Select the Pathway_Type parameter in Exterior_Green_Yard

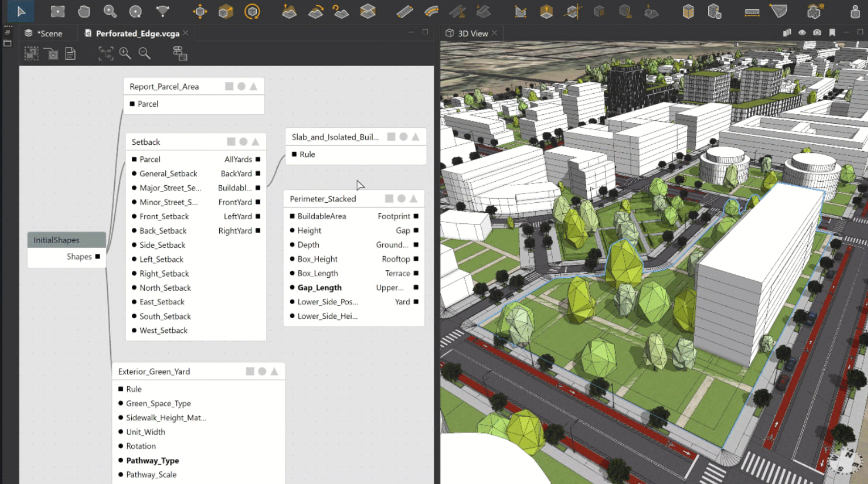152,461
